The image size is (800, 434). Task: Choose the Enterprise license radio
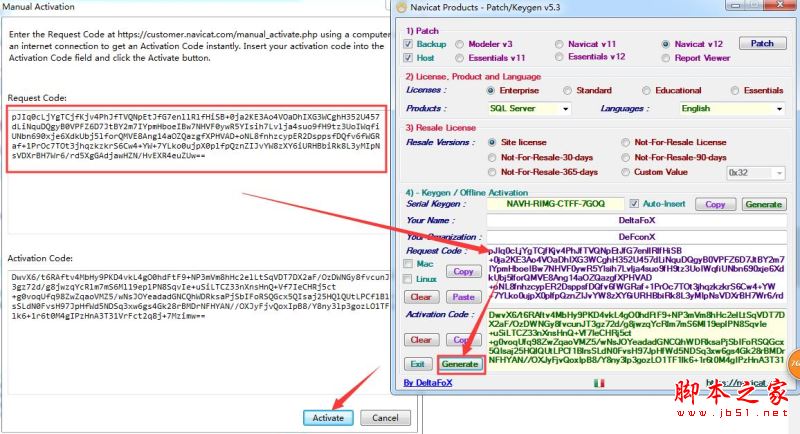point(490,90)
